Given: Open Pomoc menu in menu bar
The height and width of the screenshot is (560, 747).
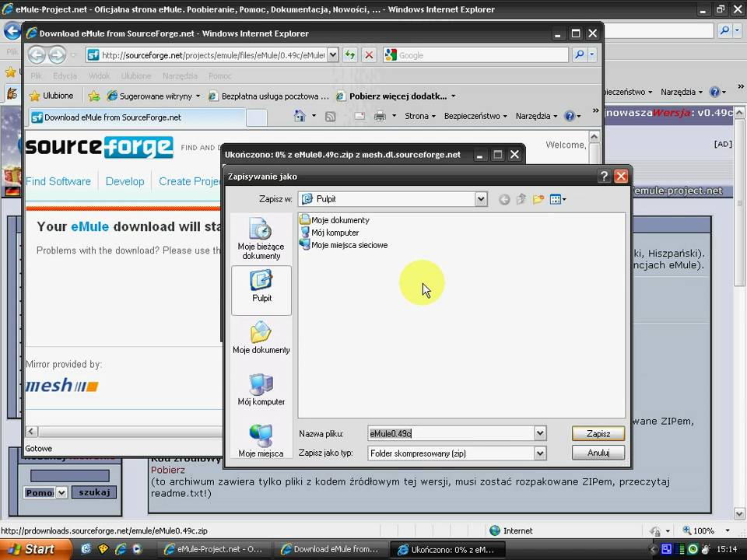Looking at the screenshot, I should [x=219, y=75].
